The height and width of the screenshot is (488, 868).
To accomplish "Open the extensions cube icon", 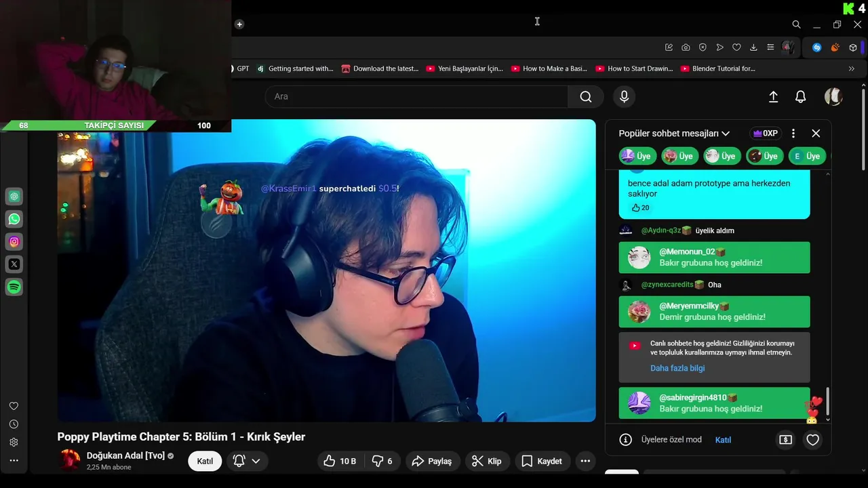I will 853,47.
